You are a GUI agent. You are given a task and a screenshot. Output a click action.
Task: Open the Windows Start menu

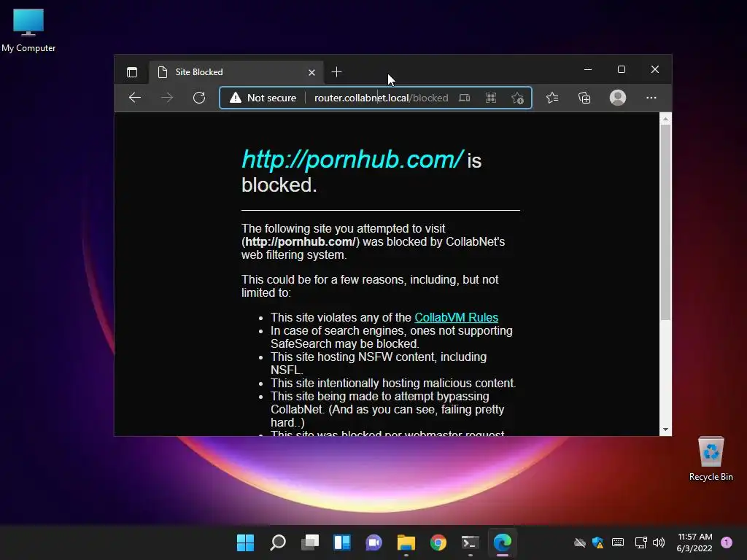(x=245, y=542)
